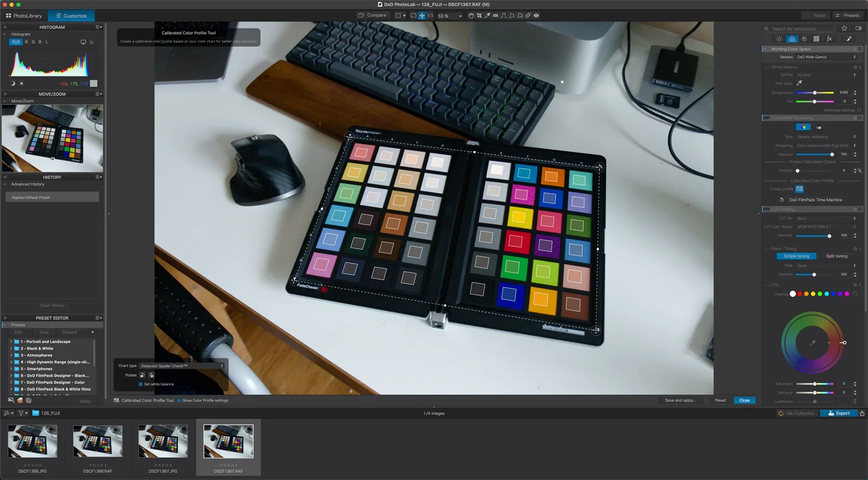Toggle the HSL correction switch
Screen dimensions: 868x480
pos(767,285)
